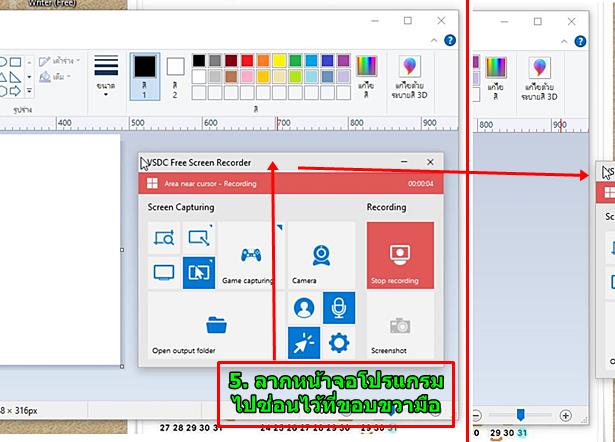Pick the gray color swatch in top row
This screenshot has width=615, height=442.
(x=215, y=60)
